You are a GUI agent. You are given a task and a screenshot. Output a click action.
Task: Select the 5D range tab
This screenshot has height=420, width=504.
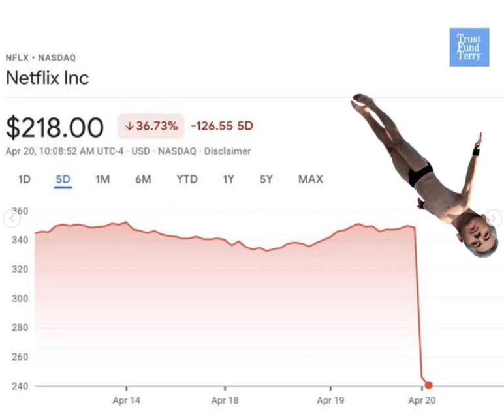pyautogui.click(x=63, y=179)
